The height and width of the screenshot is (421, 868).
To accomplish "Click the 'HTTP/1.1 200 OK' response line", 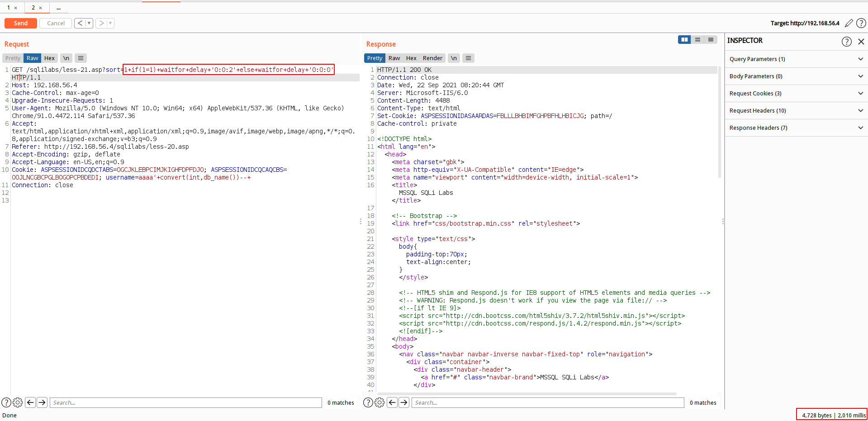I will [404, 70].
